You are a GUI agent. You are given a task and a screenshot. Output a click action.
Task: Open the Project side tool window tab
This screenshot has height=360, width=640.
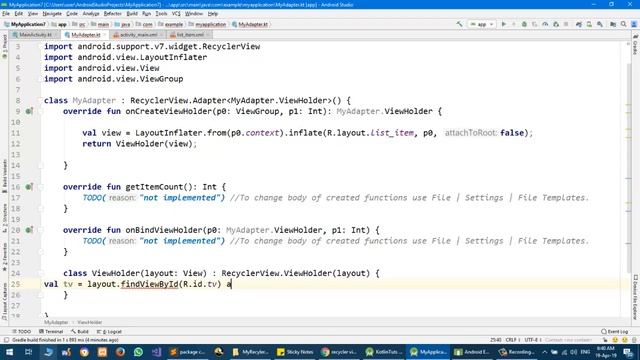(x=4, y=47)
